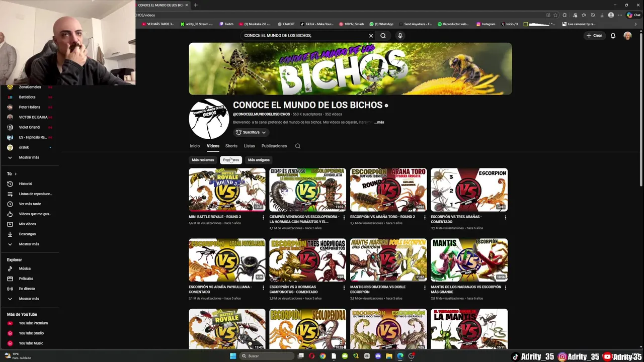Image resolution: width=644 pixels, height=362 pixels.
Task: Open options menu for Ciempiés Venenoso video
Action: pyautogui.click(x=344, y=217)
